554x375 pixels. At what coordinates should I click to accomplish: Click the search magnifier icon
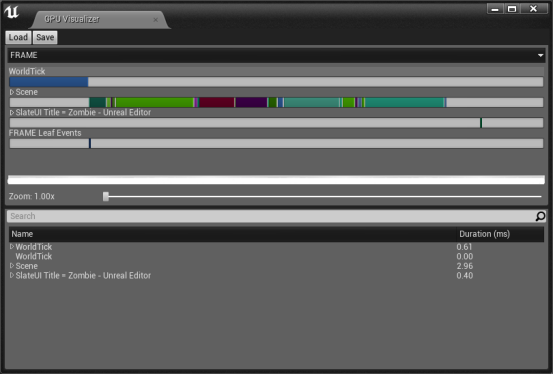(540, 216)
